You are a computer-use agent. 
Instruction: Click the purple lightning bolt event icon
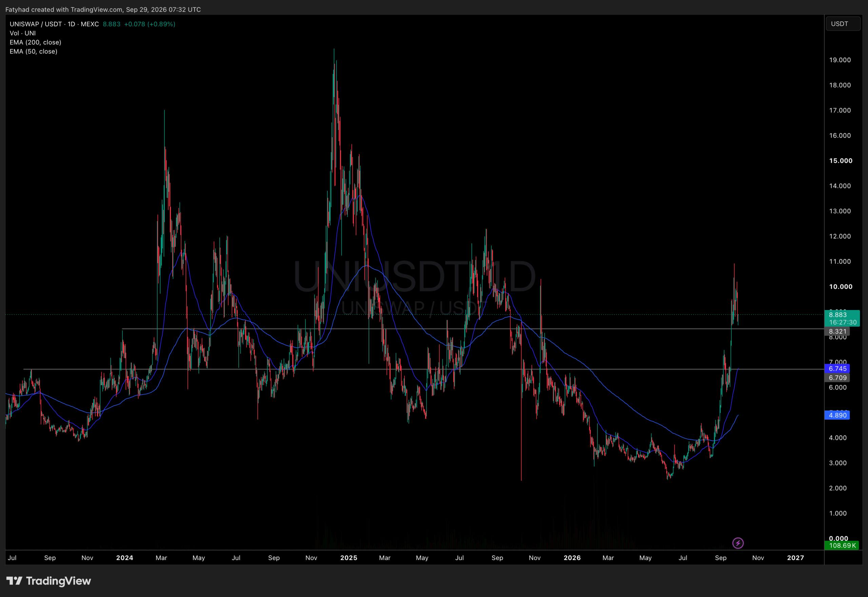coord(738,543)
